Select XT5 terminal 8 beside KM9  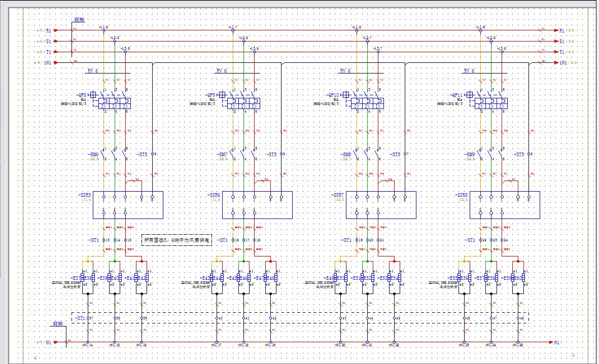tap(528, 154)
